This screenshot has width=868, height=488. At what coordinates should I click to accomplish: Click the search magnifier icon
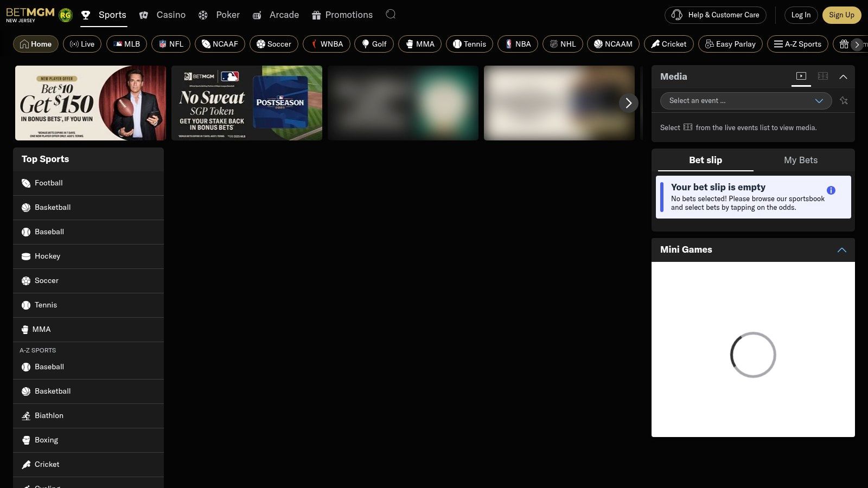point(391,15)
